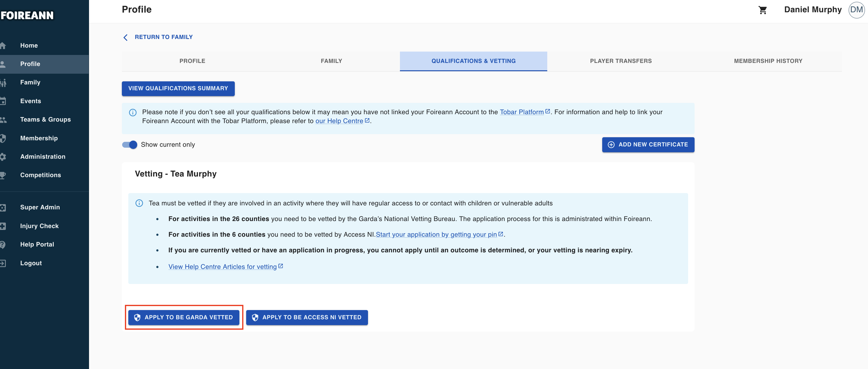Click Add New Certificate button

648,145
